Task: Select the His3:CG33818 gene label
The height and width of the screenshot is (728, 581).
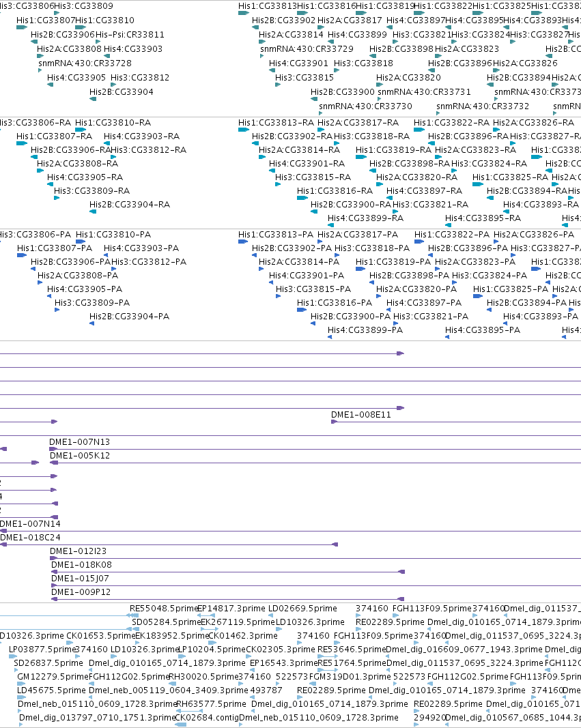Action: click(363, 63)
